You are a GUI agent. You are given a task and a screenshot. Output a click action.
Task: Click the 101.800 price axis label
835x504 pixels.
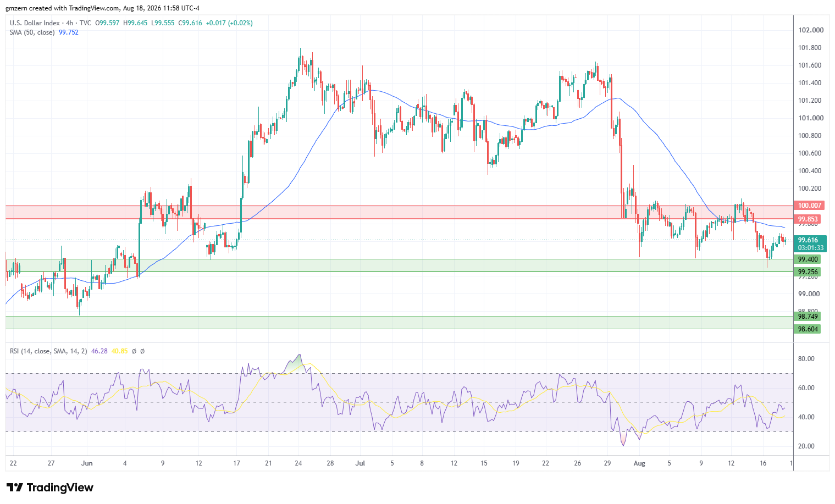point(811,48)
